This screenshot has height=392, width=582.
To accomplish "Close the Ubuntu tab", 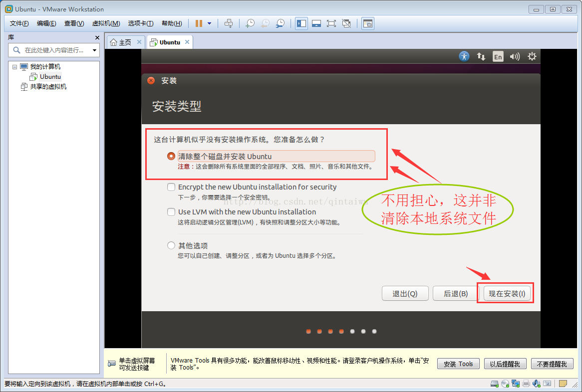I will (187, 42).
